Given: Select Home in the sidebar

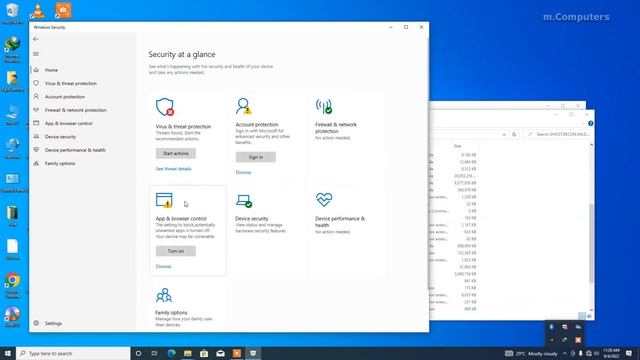Looking at the screenshot, I should pyautogui.click(x=51, y=70).
